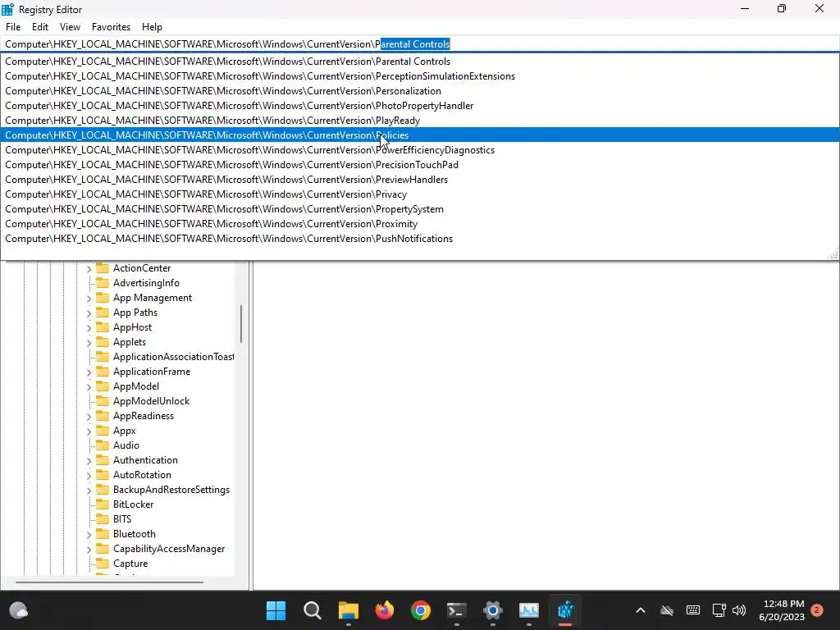Image resolution: width=840 pixels, height=630 pixels.
Task: Select the PlayReady path suggestion
Action: [420, 121]
